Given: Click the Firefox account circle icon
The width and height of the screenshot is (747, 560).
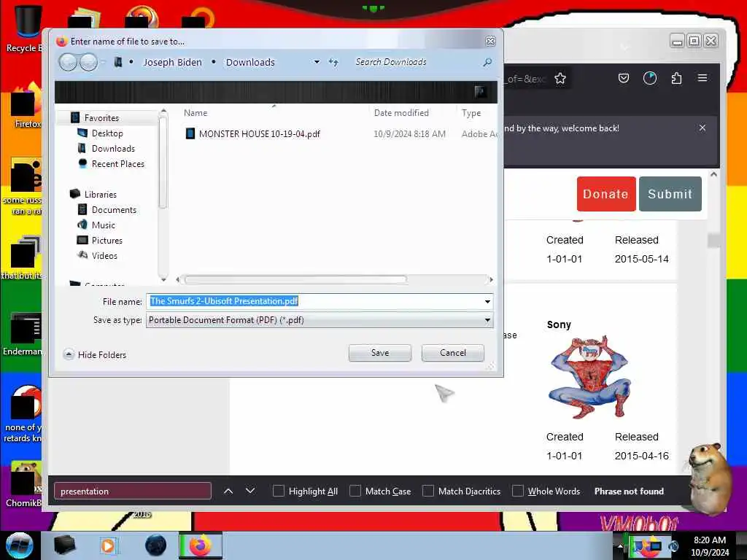Looking at the screenshot, I should (x=650, y=78).
